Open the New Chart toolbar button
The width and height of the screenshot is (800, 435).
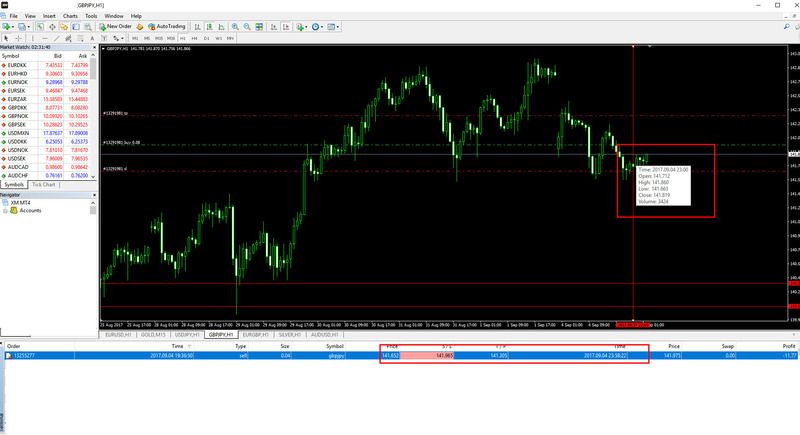coord(8,27)
